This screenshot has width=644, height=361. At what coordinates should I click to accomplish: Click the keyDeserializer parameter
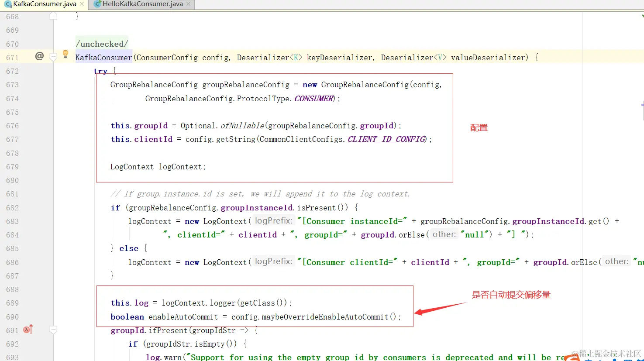pos(340,58)
